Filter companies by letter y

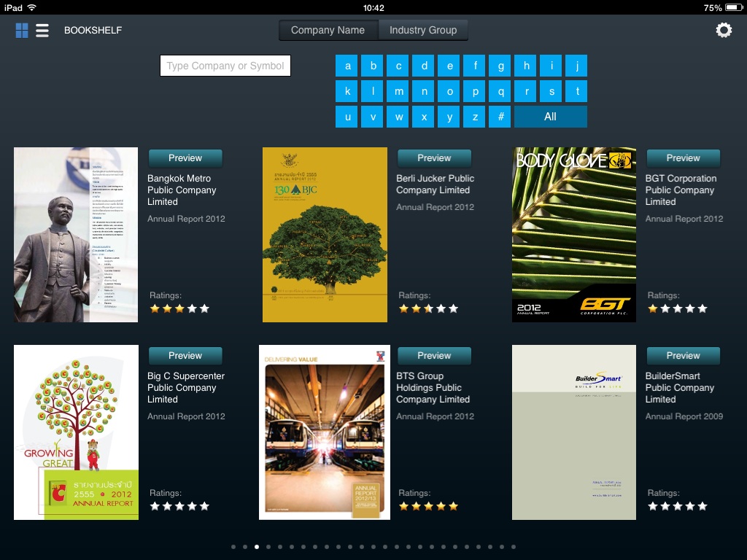449,117
